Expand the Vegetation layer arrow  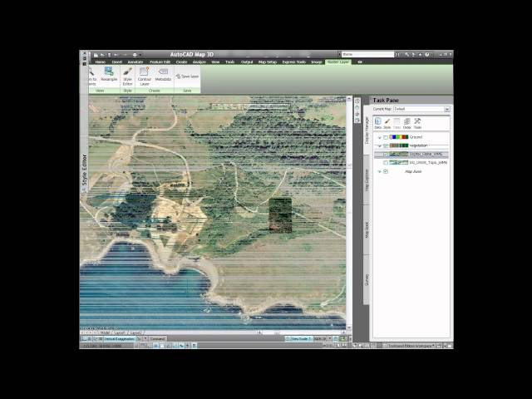[x=380, y=145]
